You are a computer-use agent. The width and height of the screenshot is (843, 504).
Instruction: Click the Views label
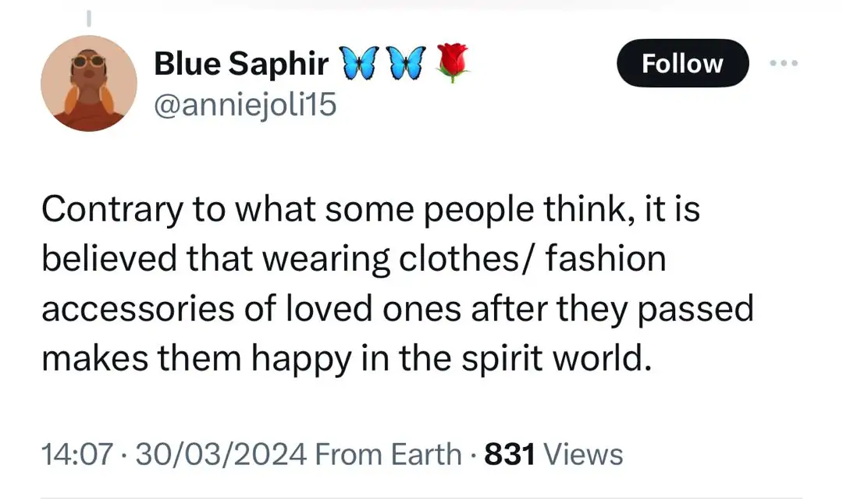[583, 454]
